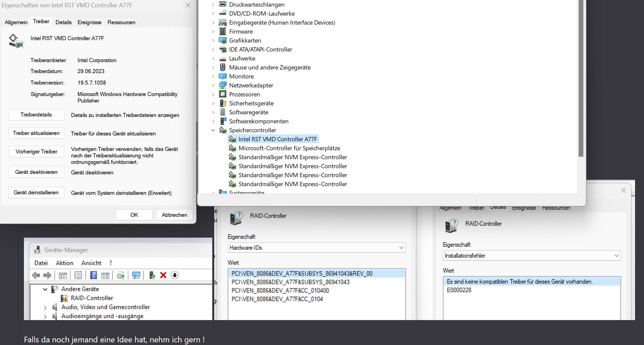Expand the Eingabegeräte (Human Interface Devices) node

[x=213, y=23]
